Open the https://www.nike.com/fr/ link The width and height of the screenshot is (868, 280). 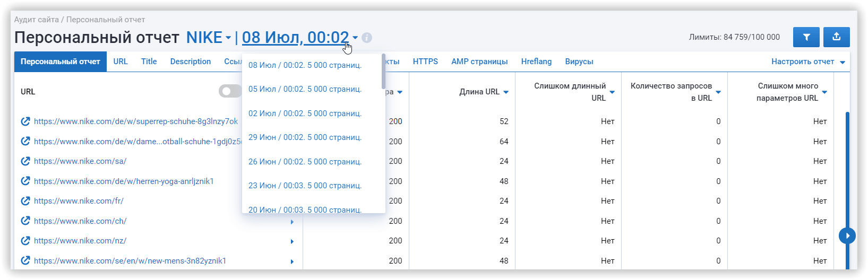[x=79, y=201]
